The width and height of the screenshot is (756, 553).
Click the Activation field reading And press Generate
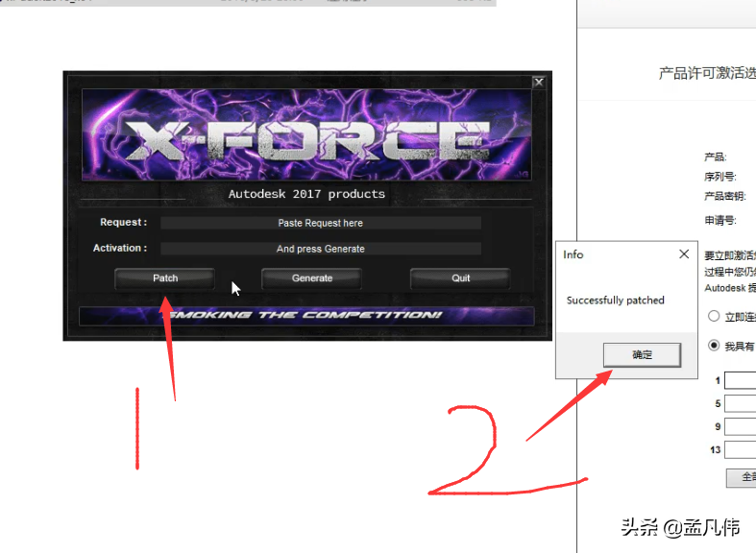tap(321, 249)
